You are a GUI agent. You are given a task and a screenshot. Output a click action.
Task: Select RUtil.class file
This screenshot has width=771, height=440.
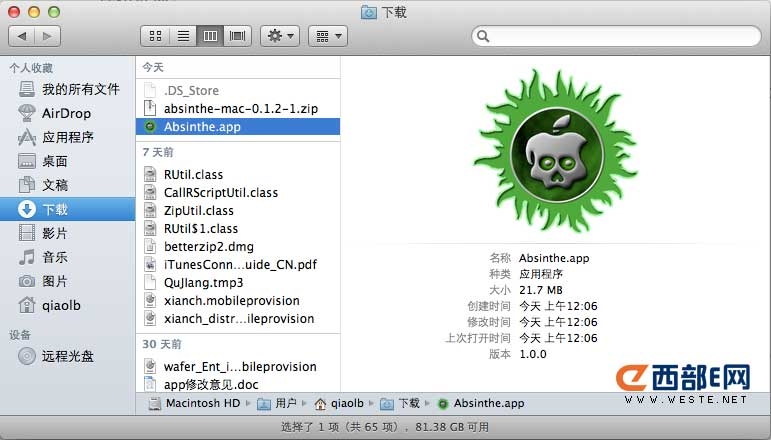[238, 175]
